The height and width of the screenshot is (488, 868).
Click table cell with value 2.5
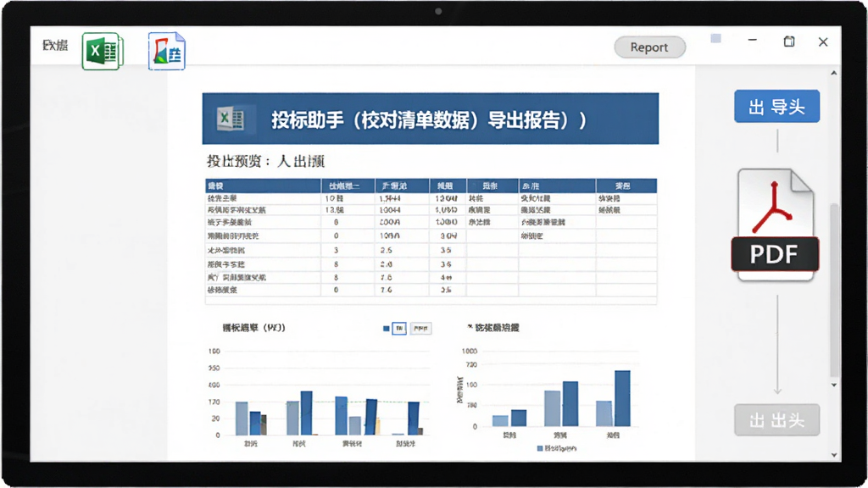tap(387, 250)
